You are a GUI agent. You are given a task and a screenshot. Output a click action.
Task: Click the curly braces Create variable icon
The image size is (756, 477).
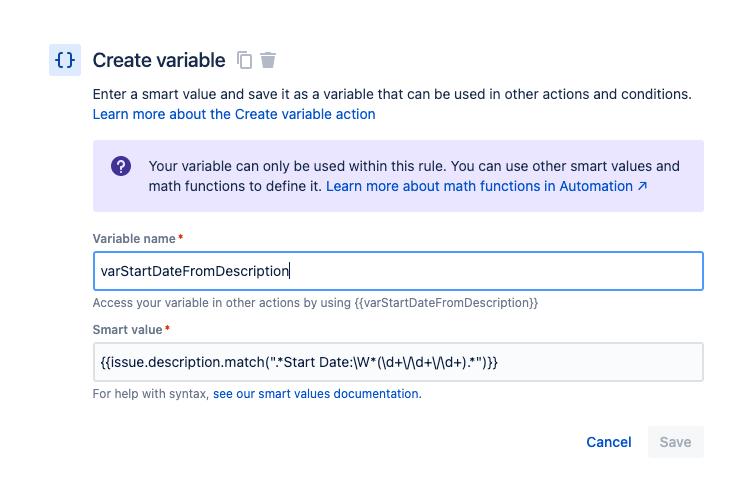[x=65, y=60]
